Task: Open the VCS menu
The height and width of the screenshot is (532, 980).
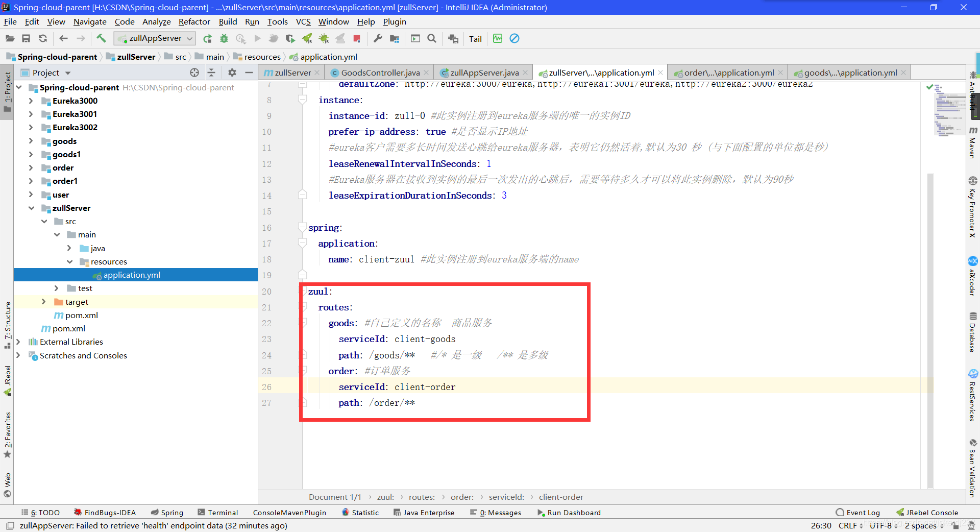Action: pyautogui.click(x=303, y=21)
